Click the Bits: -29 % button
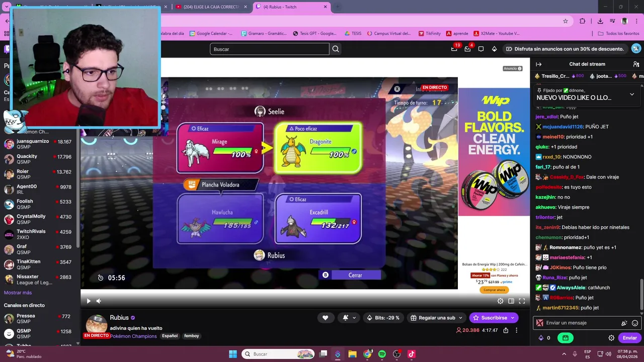644x362 pixels. [383, 318]
